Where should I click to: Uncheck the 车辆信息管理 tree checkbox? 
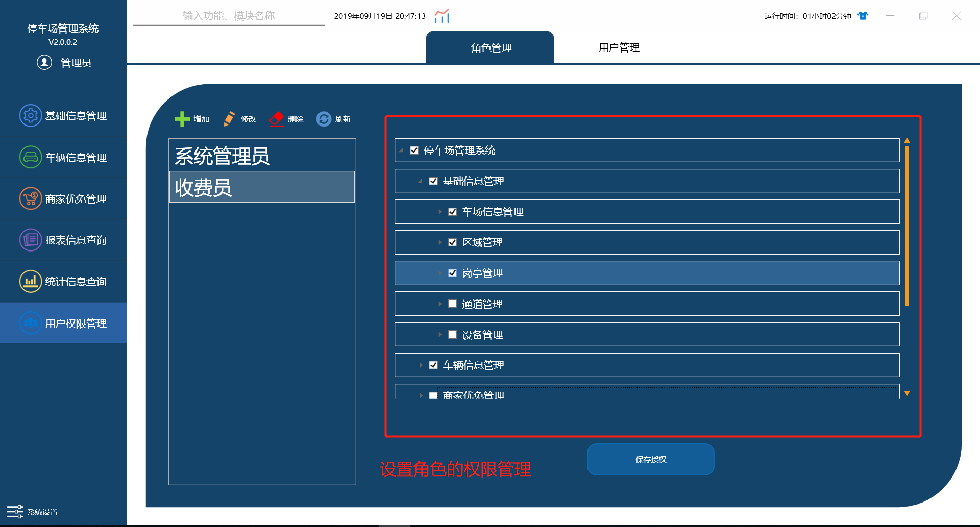tap(433, 365)
